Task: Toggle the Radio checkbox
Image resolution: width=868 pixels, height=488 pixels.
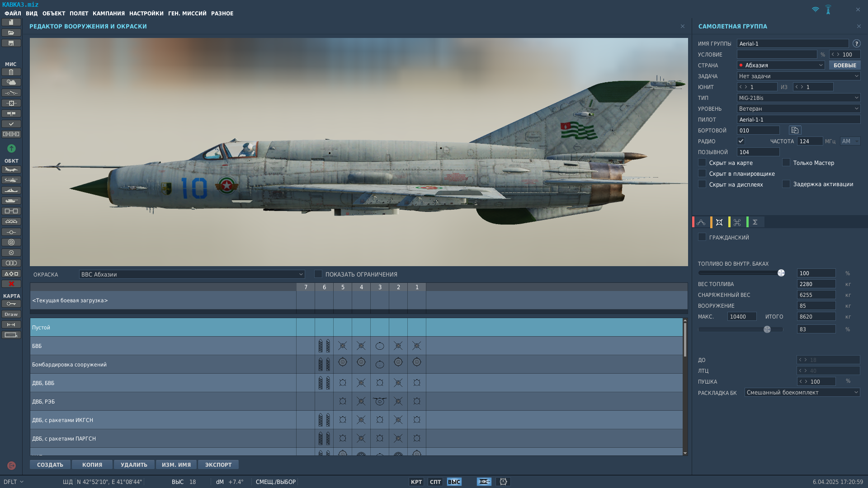Action: pos(741,141)
